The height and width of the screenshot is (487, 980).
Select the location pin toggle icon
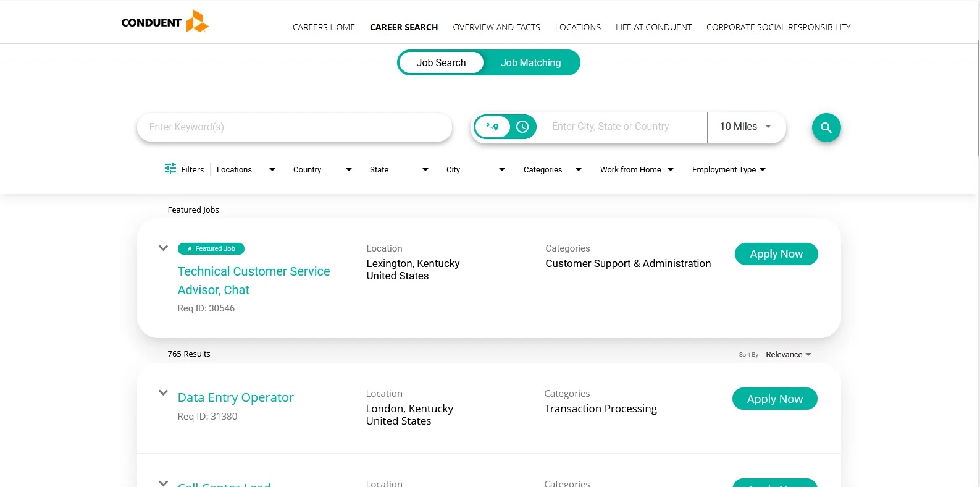click(x=492, y=127)
